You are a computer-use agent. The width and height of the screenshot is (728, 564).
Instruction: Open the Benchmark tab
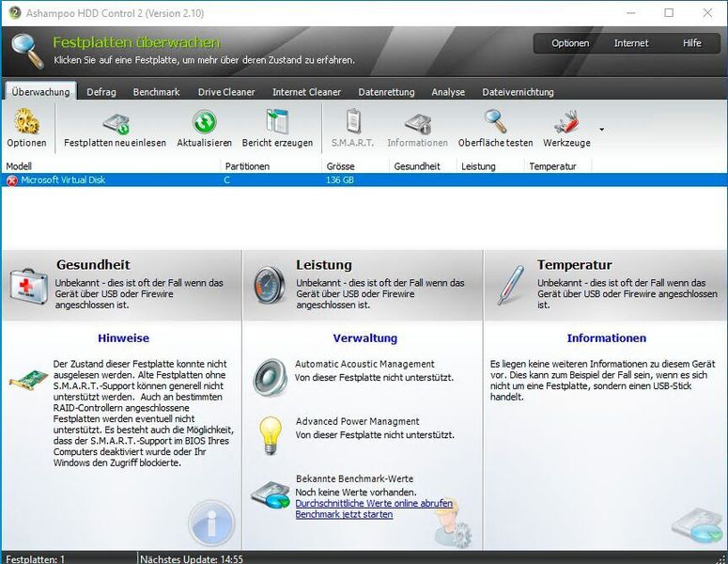[157, 92]
